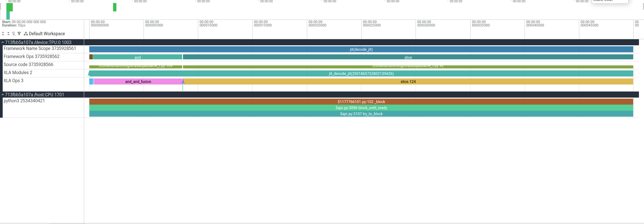644x224 pixels.
Task: Click the Duration 50µs text
Action: tap(14, 25)
